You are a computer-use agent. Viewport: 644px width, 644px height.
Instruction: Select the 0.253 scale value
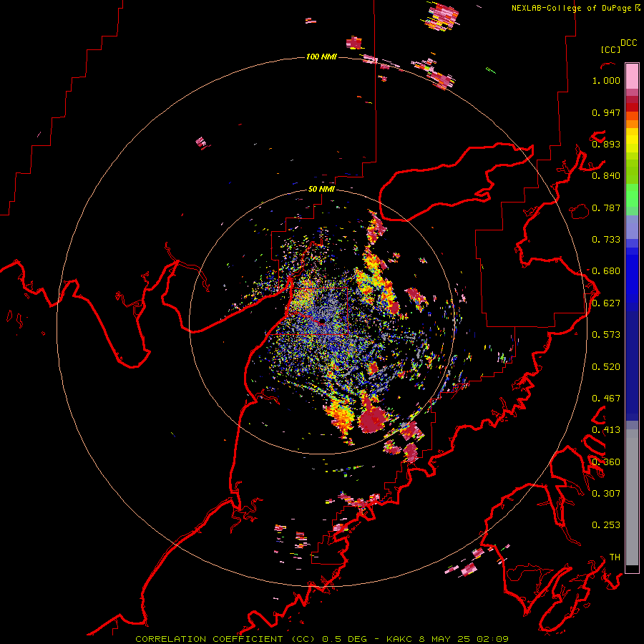(x=606, y=525)
